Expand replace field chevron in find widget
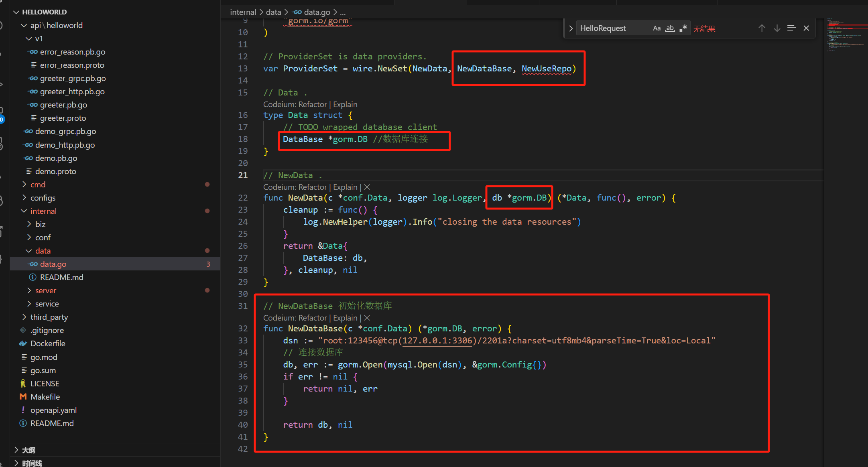This screenshot has width=868, height=467. point(571,28)
